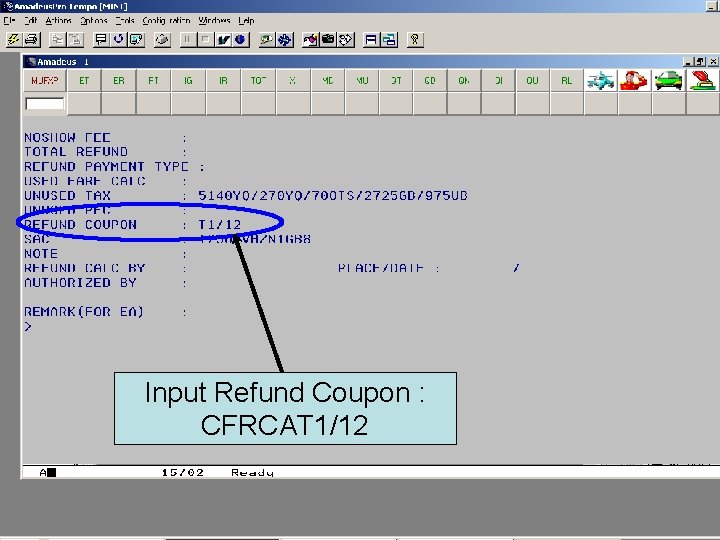Click the blue airplane-cross toolbar icon

tap(284, 39)
